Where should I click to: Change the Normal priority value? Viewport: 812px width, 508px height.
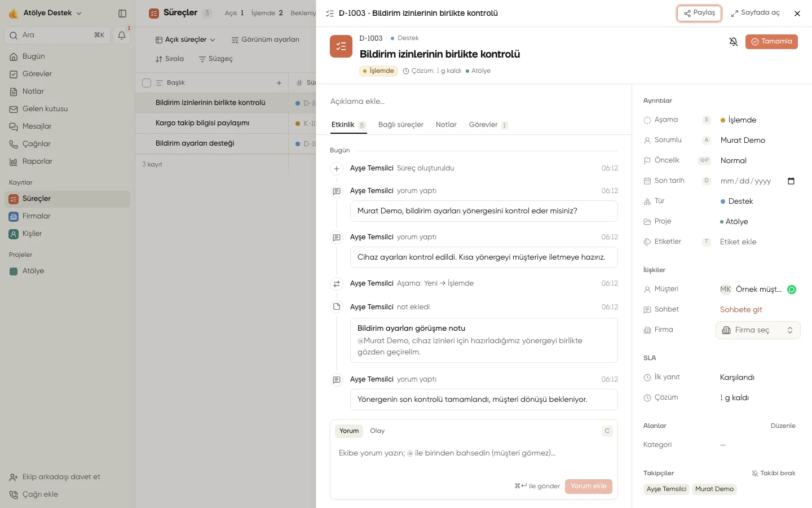pyautogui.click(x=734, y=161)
